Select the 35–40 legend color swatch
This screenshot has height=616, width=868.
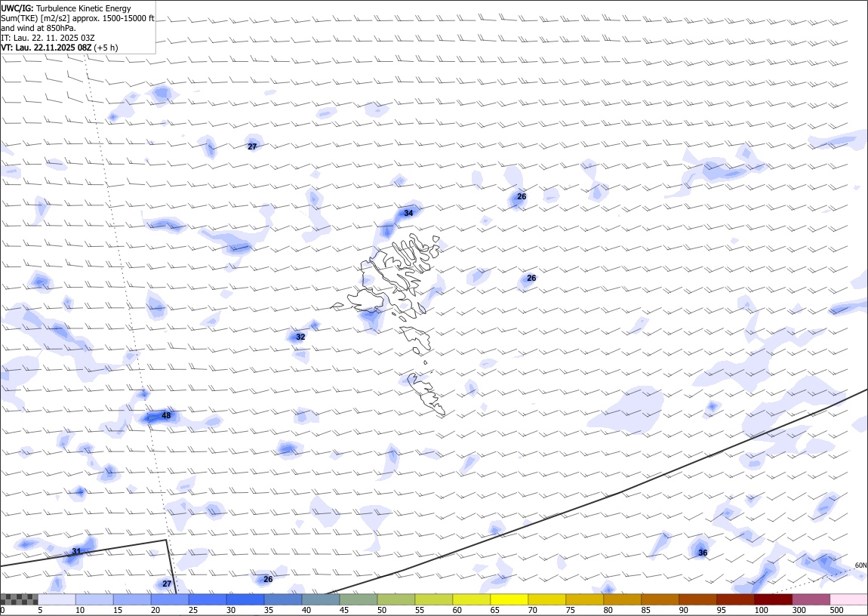pyautogui.click(x=283, y=599)
